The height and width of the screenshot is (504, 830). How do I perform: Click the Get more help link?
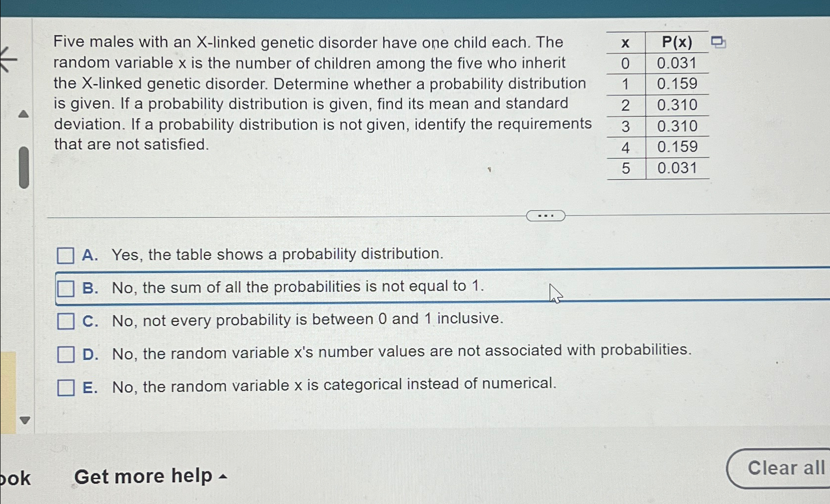(144, 475)
